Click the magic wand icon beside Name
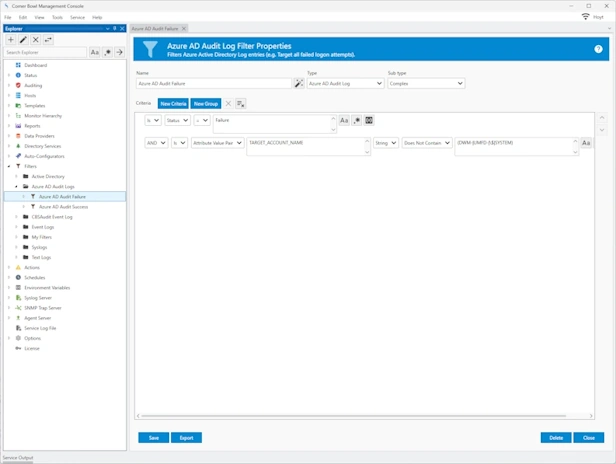The image size is (616, 464). pyautogui.click(x=299, y=83)
